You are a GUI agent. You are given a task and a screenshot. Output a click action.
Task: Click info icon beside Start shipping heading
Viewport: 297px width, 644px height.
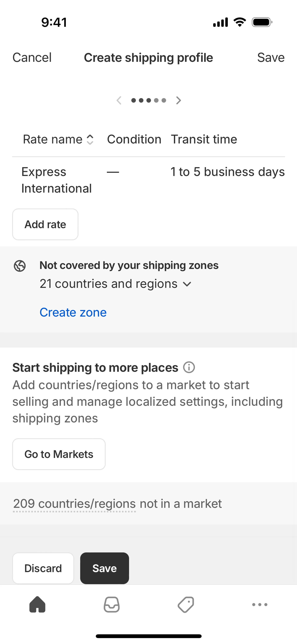click(x=189, y=367)
